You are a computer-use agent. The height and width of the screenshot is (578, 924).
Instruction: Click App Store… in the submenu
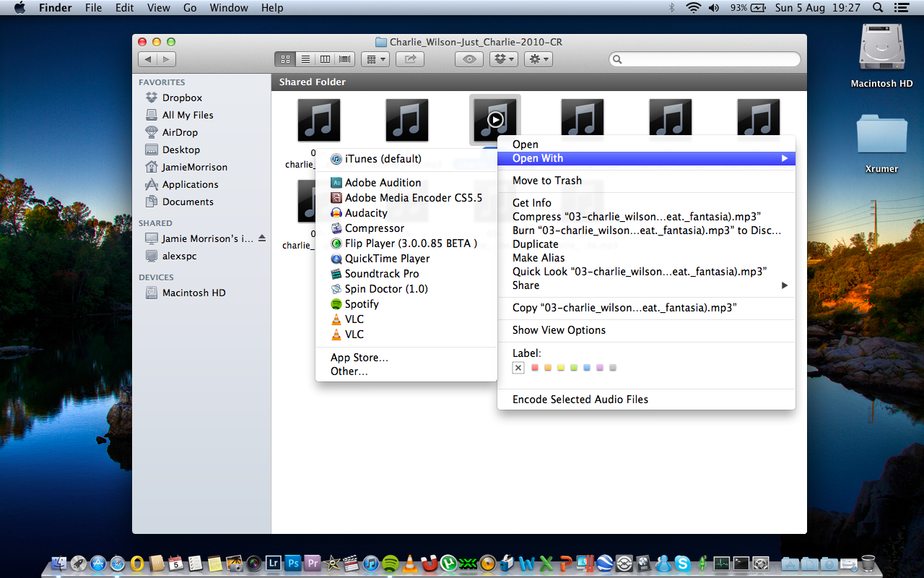coord(406,358)
